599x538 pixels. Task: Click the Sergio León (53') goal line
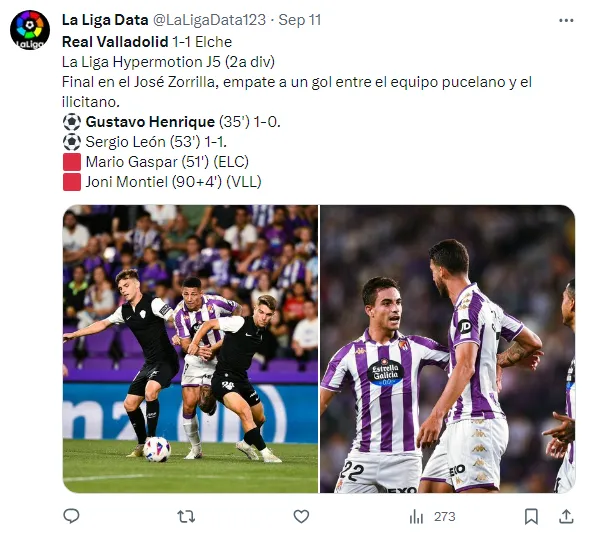coord(145,142)
